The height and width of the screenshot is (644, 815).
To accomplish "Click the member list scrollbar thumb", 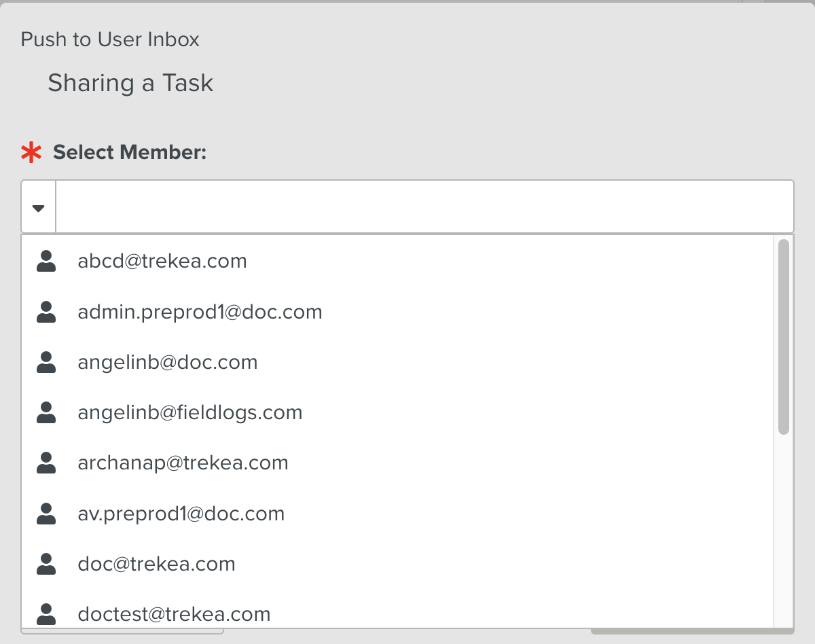I will tap(784, 336).
